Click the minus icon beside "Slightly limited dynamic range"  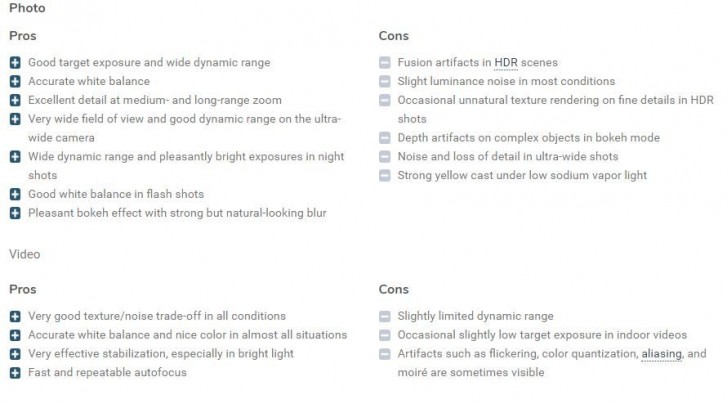[385, 316]
